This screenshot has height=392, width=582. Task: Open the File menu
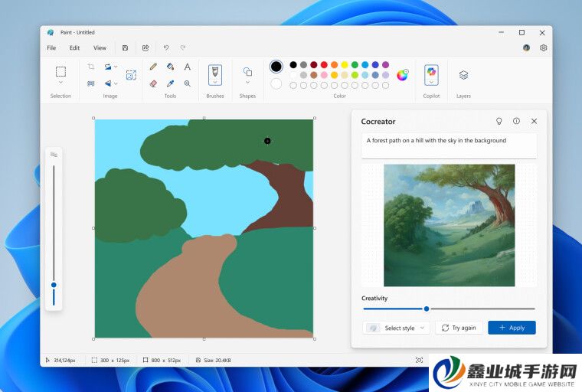[x=51, y=48]
